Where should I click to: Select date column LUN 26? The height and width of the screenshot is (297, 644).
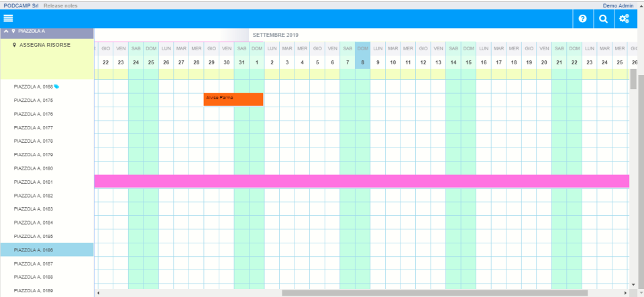(x=166, y=56)
